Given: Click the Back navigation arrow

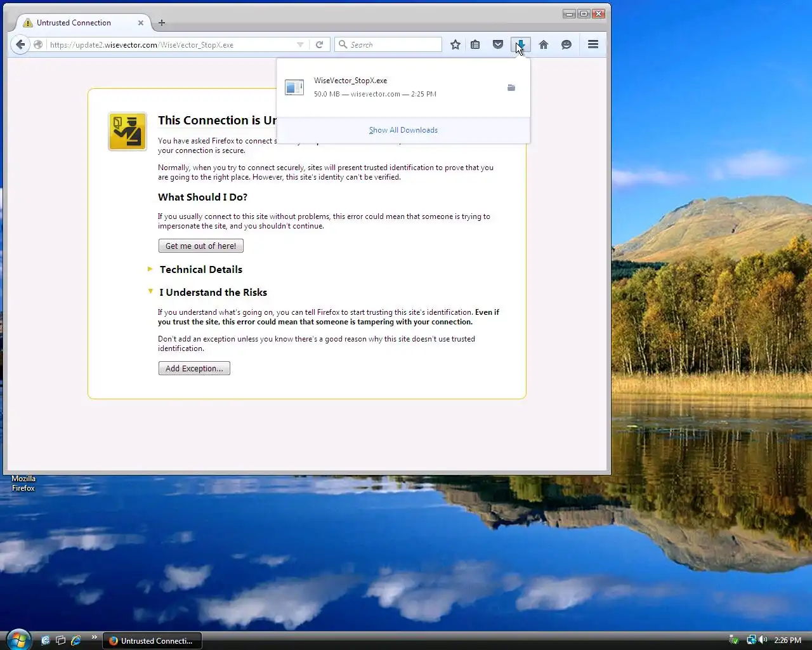Looking at the screenshot, I should click(20, 44).
